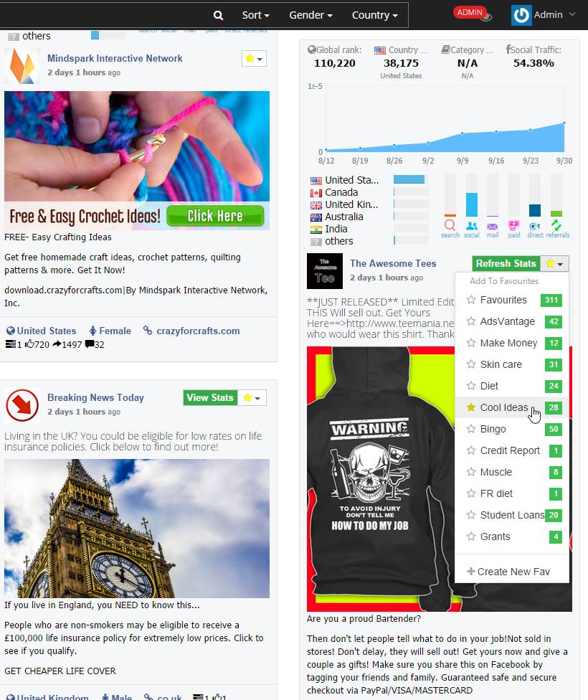The height and width of the screenshot is (700, 588).
Task: Star the Skin care favourites list
Action: (x=471, y=364)
